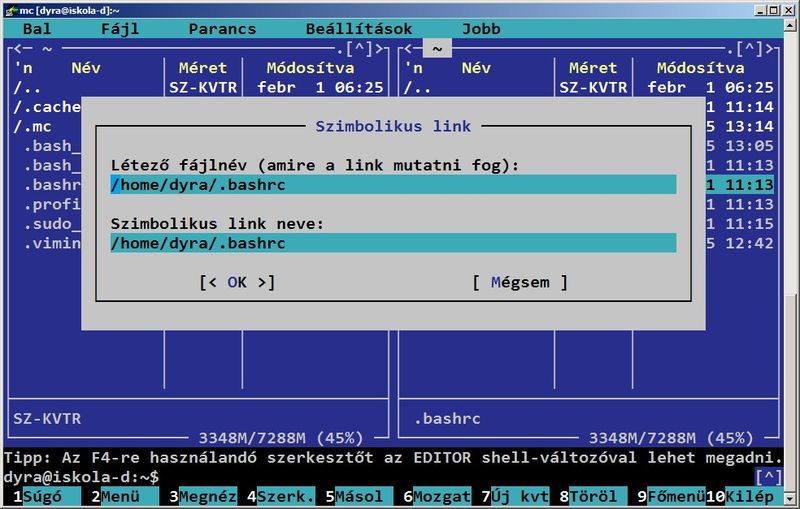Image resolution: width=800 pixels, height=509 pixels.
Task: Click left panel disk usage 3348M/7288M
Action: pos(281,438)
